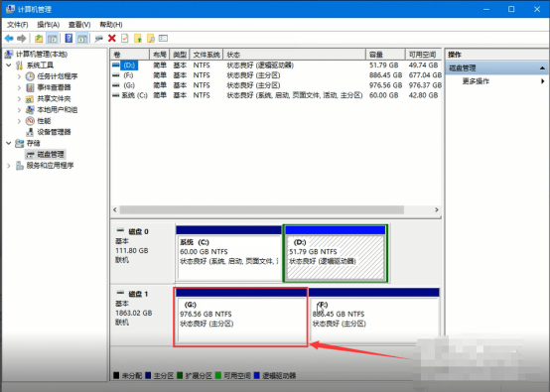Toggle the Show/Hide console tree toolbar icon
This screenshot has height=392, width=550.
(53, 39)
